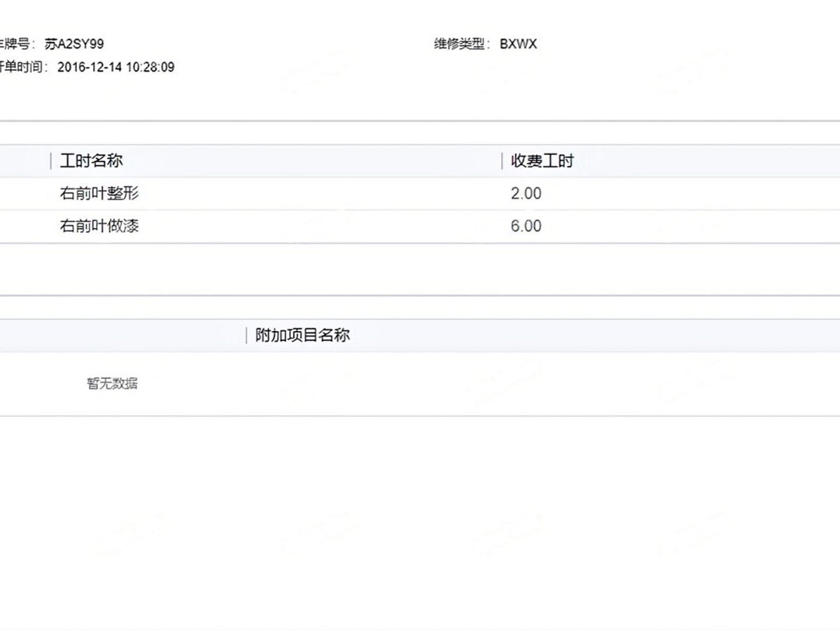
Task: Click the blank cell left of 右前叶整形
Action: [24, 193]
